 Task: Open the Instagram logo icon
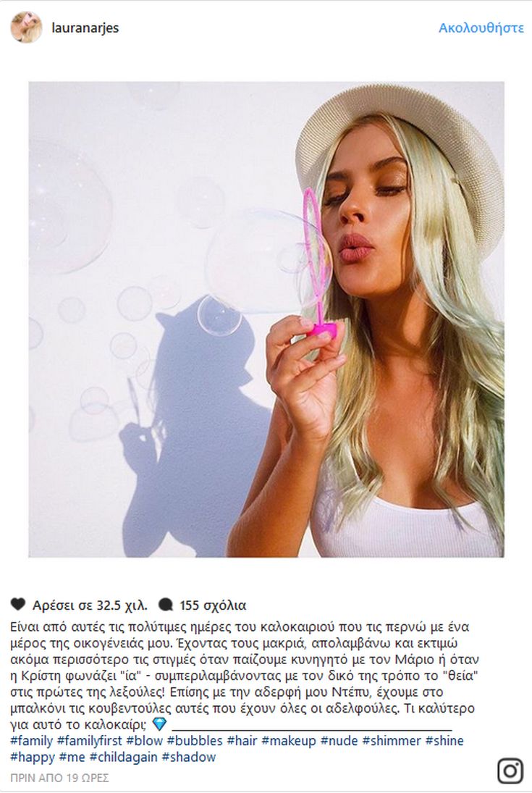click(510, 771)
